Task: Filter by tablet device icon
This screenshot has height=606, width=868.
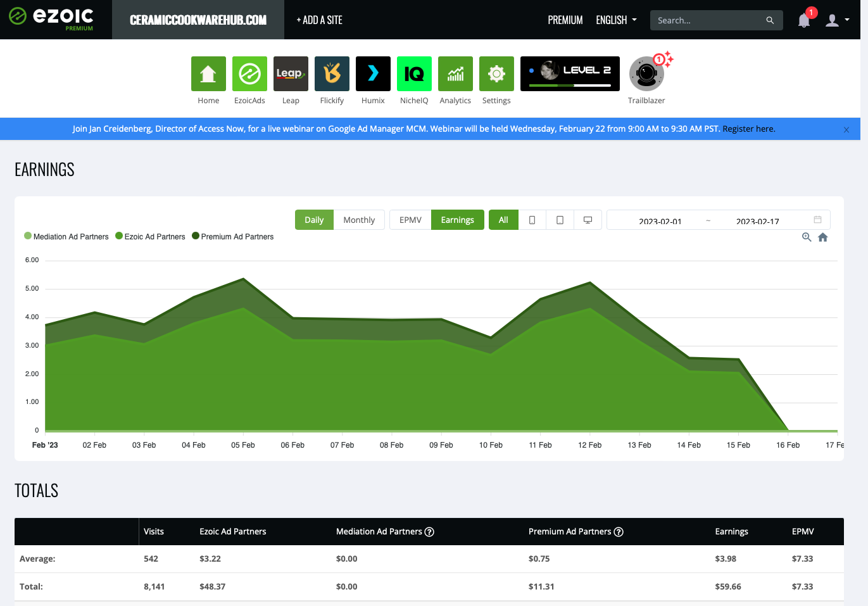Action: point(560,220)
